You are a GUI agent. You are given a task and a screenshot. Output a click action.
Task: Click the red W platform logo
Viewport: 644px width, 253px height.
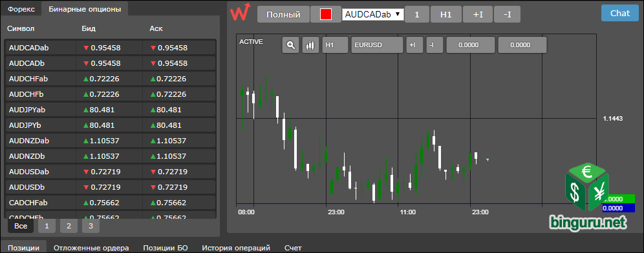click(241, 12)
